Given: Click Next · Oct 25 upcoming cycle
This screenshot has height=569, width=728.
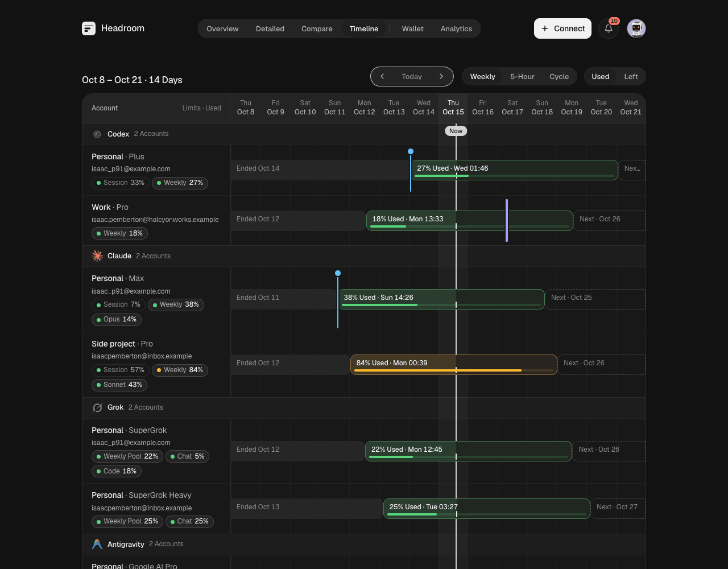Looking at the screenshot, I should point(595,299).
